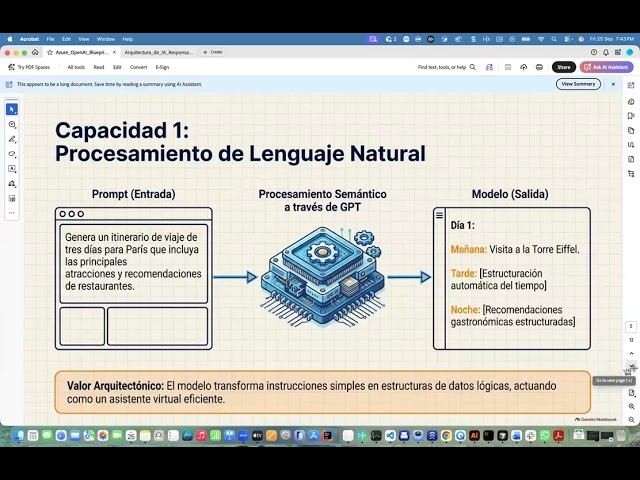Select the add text box tool
Image resolution: width=640 pixels, height=480 pixels.
pyautogui.click(x=12, y=169)
